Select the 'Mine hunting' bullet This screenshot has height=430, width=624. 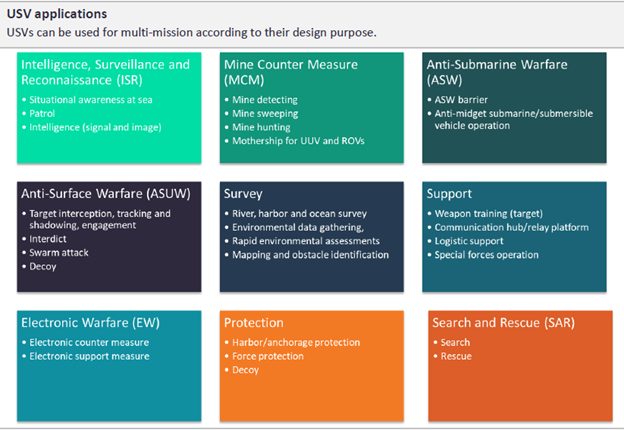pyautogui.click(x=261, y=127)
